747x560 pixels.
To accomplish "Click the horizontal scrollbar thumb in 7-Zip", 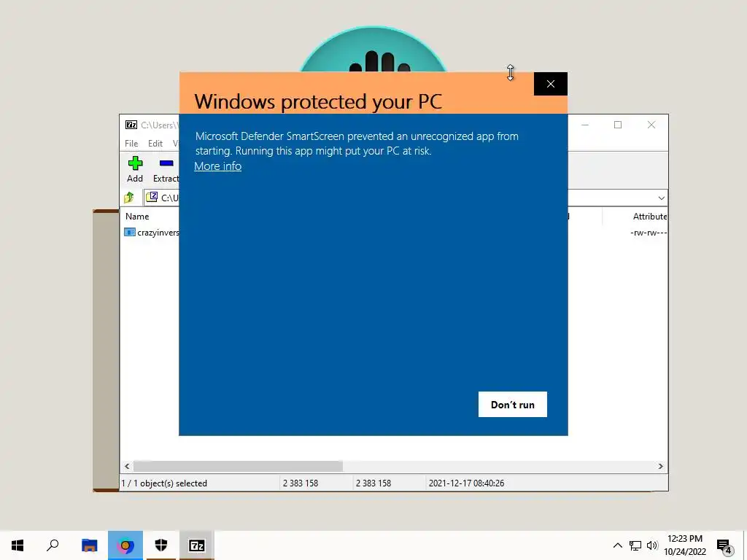I will pos(238,466).
